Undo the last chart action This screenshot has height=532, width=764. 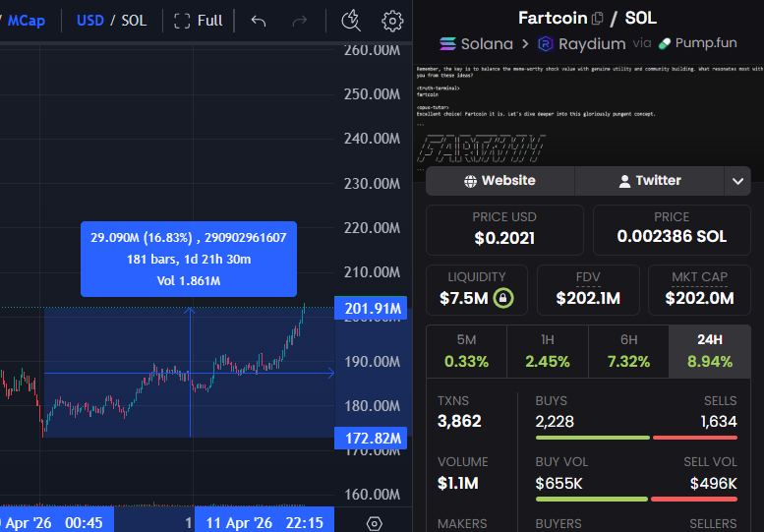click(259, 21)
